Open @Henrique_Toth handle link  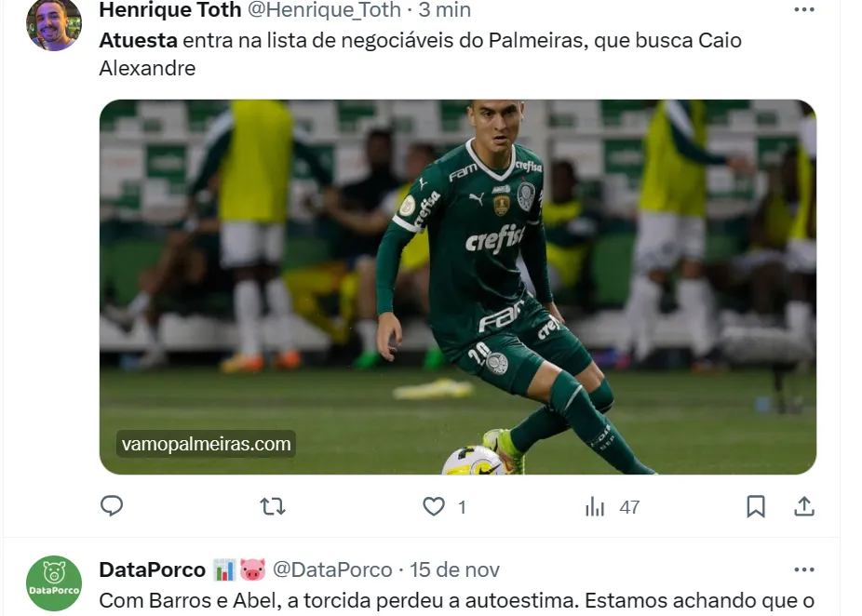(324, 9)
